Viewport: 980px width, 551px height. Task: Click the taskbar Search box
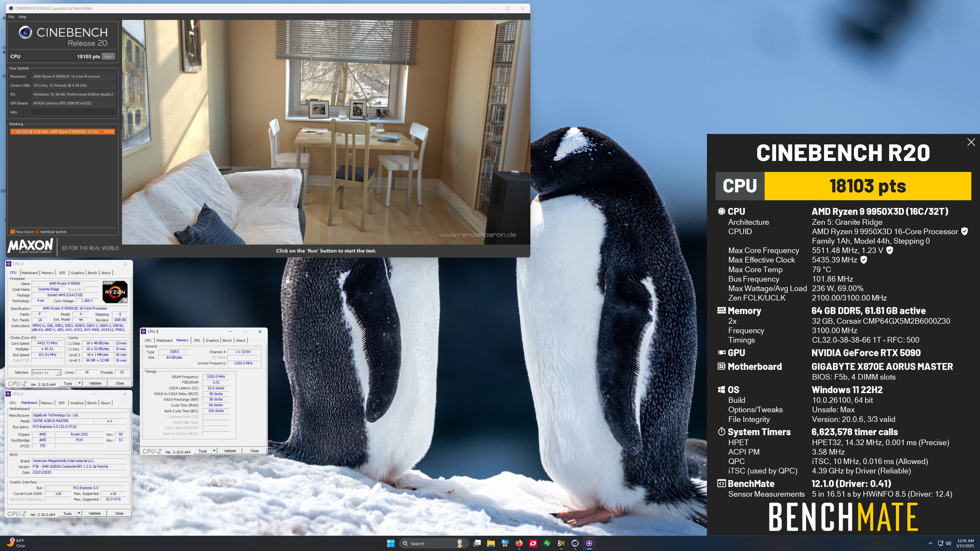click(x=434, y=543)
